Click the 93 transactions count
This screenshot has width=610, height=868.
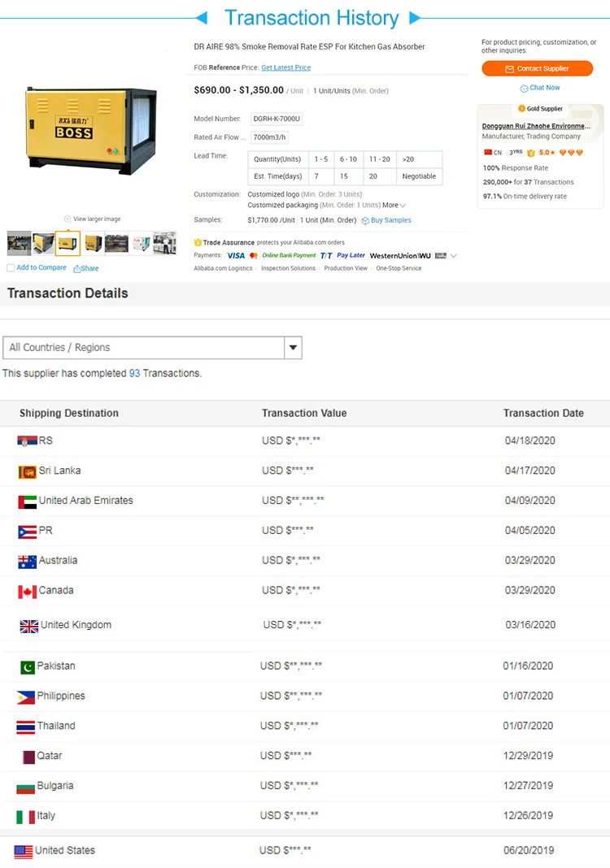(x=135, y=374)
